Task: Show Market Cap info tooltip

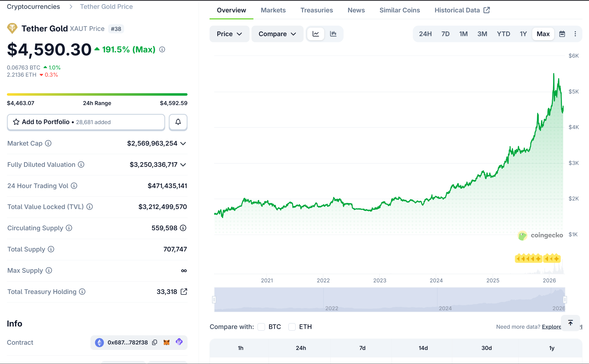Action: 48,143
